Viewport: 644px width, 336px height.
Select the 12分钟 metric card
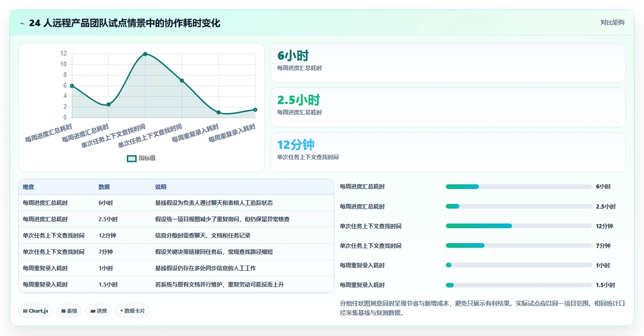tap(448, 152)
